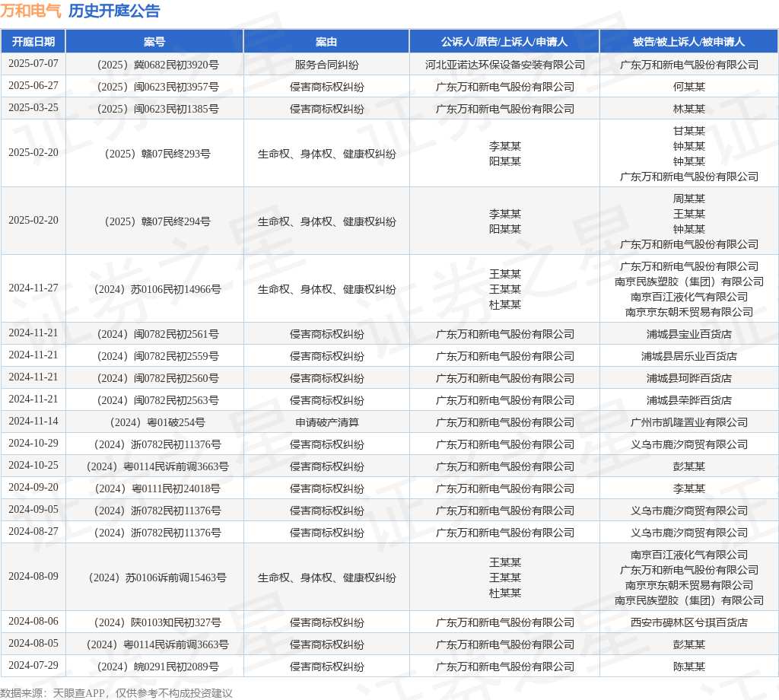Click the date 2024-11-14
The height and width of the screenshot is (700, 779).
[33, 422]
